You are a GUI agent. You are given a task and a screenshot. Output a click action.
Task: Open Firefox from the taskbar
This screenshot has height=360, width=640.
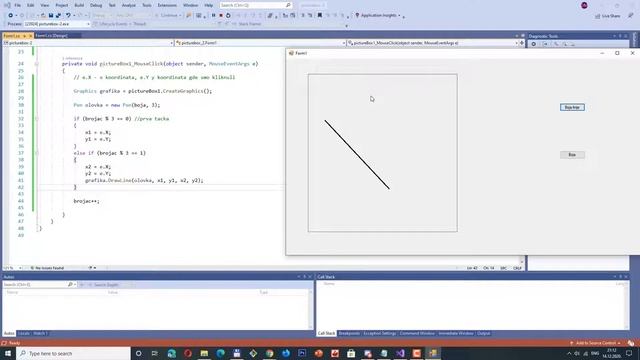point(286,353)
